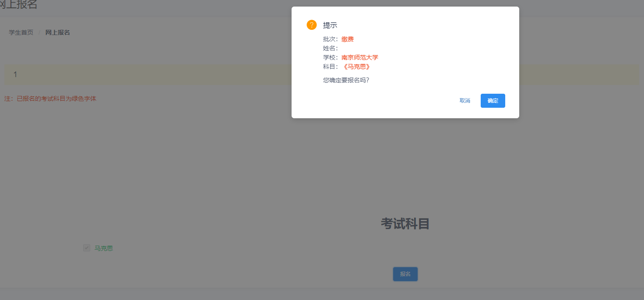Click the 网上报名 page title
This screenshot has height=300, width=644.
(18, 5)
